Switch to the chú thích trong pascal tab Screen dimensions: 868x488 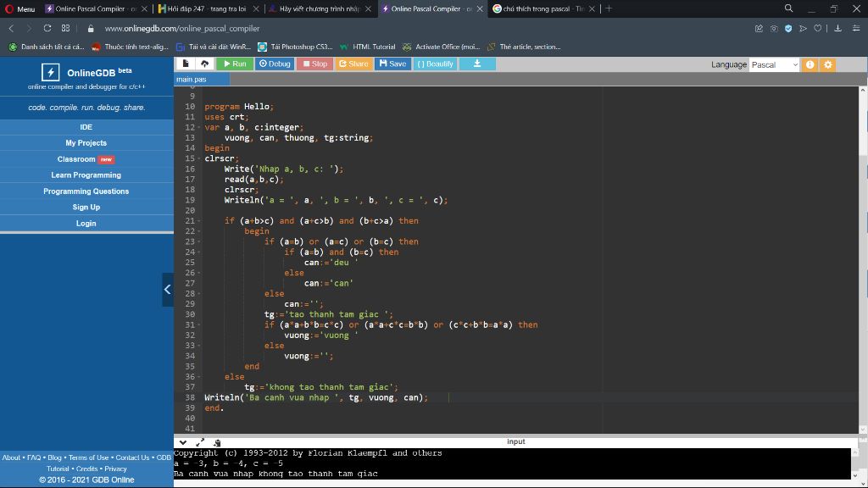(543, 8)
